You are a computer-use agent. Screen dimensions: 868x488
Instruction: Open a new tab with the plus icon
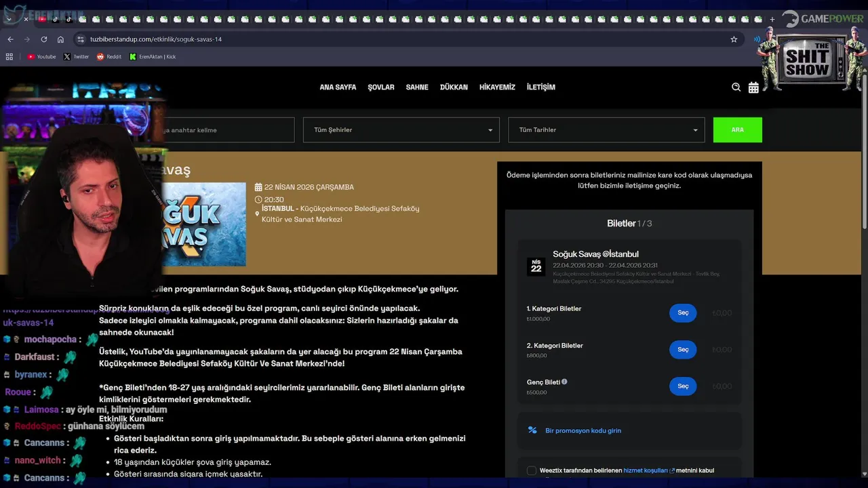pos(772,19)
